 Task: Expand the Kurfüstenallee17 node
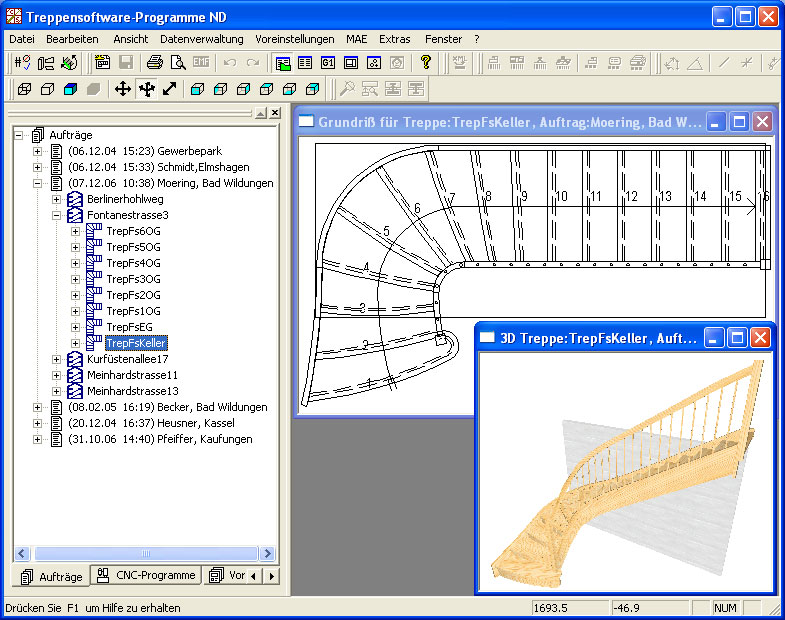coord(57,360)
